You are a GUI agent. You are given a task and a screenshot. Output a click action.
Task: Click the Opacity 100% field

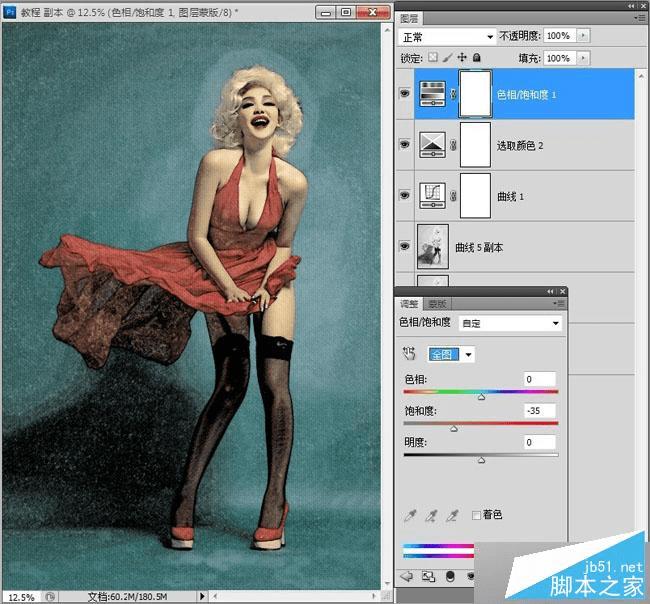pyautogui.click(x=560, y=36)
